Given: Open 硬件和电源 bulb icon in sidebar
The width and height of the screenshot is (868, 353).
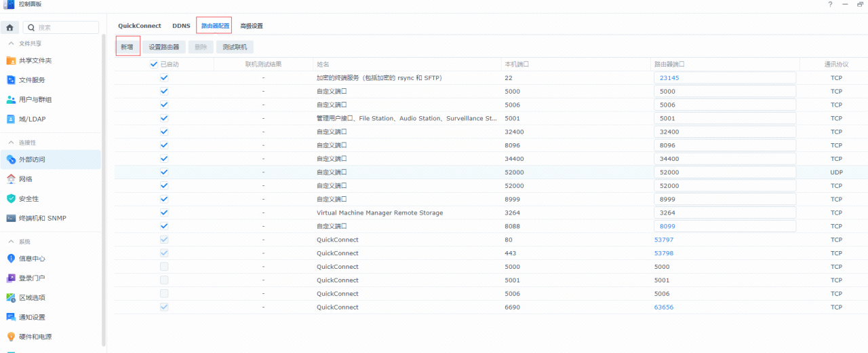Looking at the screenshot, I should tap(11, 337).
